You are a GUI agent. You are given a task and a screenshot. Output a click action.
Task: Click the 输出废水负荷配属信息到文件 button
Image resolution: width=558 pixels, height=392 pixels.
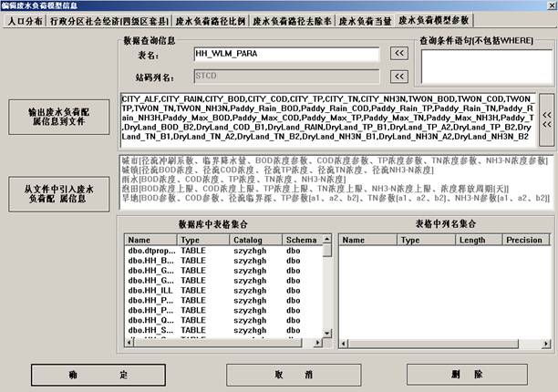tap(59, 117)
